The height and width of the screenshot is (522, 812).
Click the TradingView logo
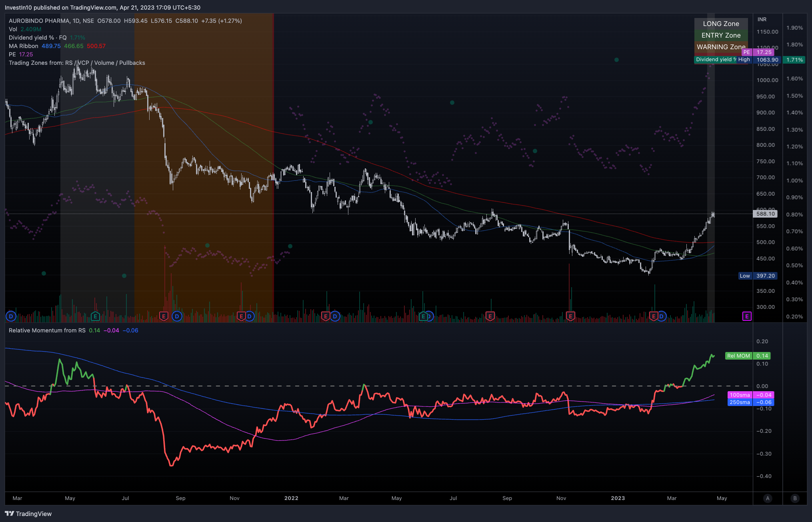click(28, 514)
